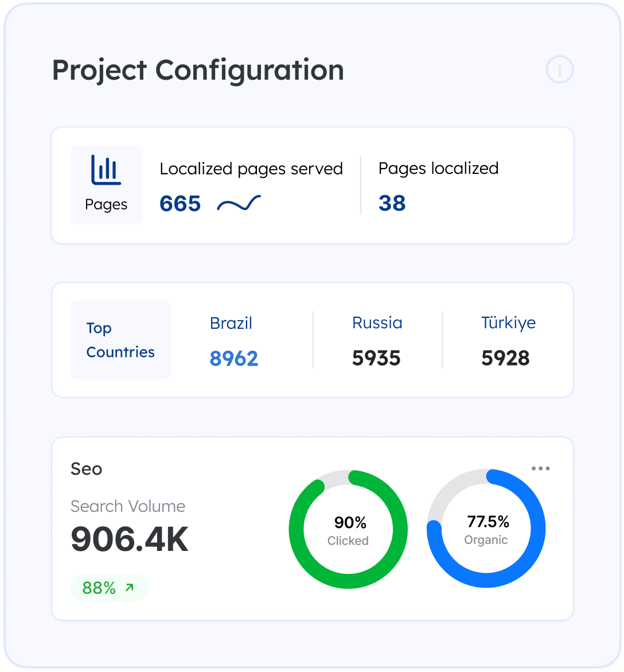Click Russia's count 5935
The width and height of the screenshot is (624, 672).
click(x=376, y=359)
